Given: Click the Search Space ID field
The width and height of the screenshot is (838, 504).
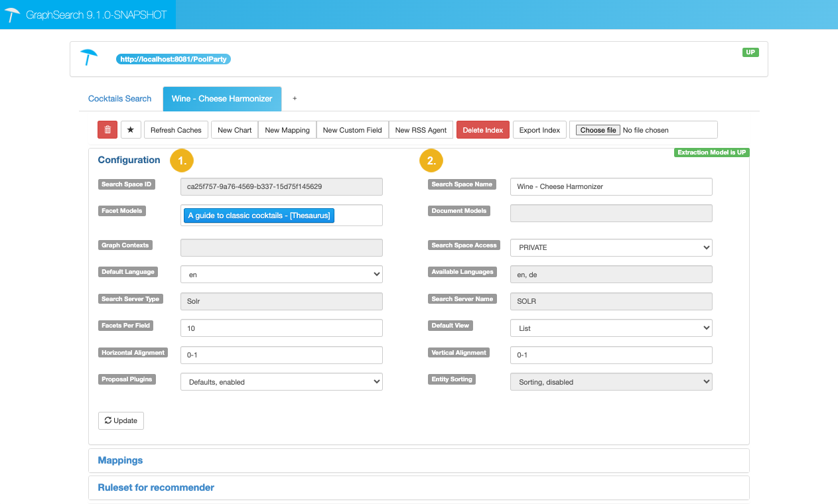Looking at the screenshot, I should point(281,186).
